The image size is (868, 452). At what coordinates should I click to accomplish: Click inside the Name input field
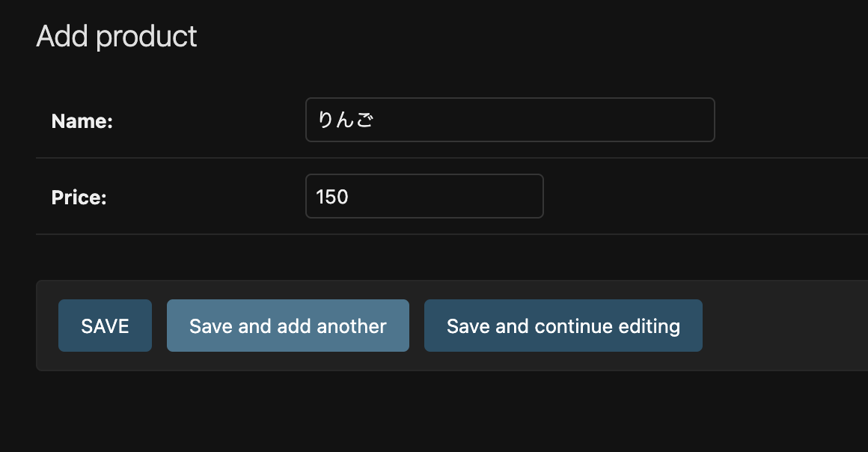tap(509, 120)
